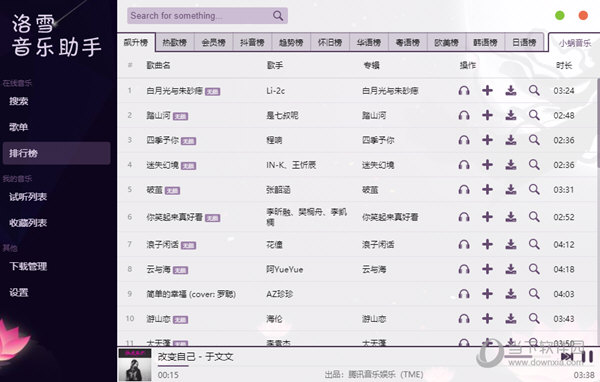600x382 pixels.
Task: Open 下载管理 in the sidebar
Action: coord(57,266)
